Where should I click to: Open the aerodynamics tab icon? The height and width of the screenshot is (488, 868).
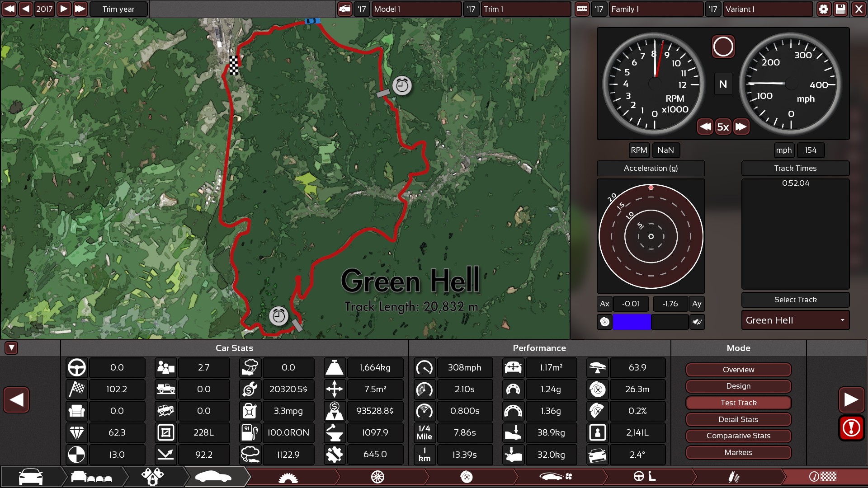(556, 477)
